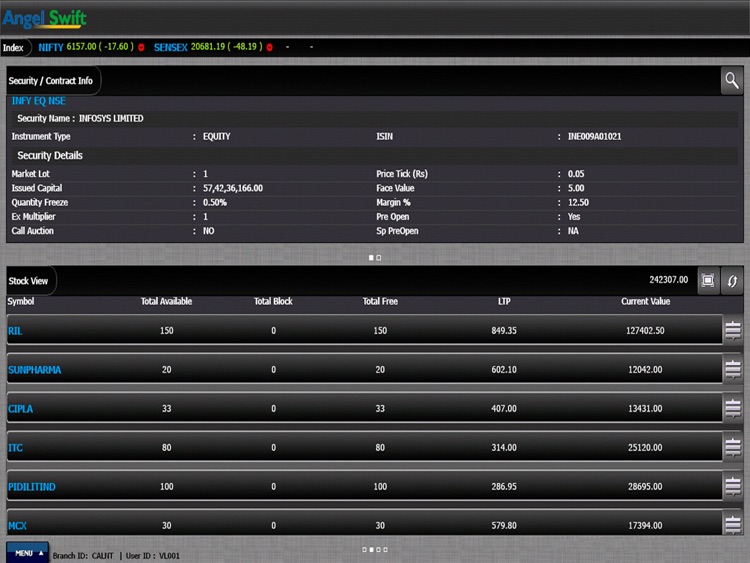The height and width of the screenshot is (563, 750).
Task: Refresh the Stock View holdings
Action: [x=733, y=281]
